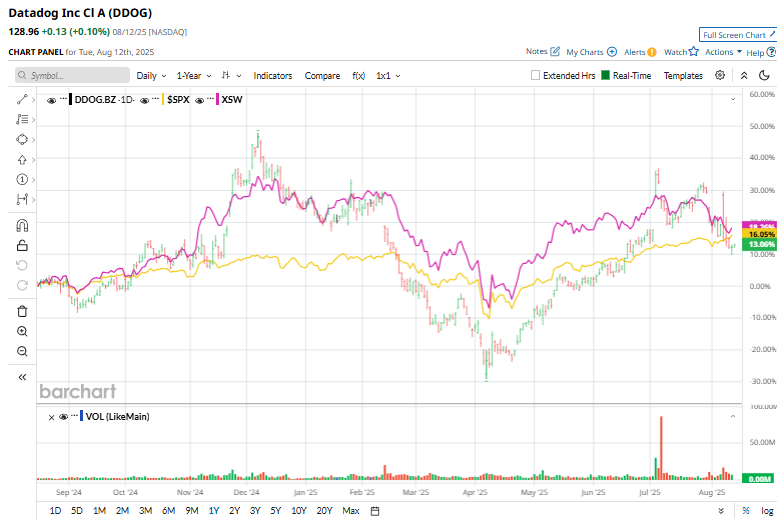This screenshot has height=521, width=777.
Task: Add chart to My Charts
Action: [x=612, y=52]
